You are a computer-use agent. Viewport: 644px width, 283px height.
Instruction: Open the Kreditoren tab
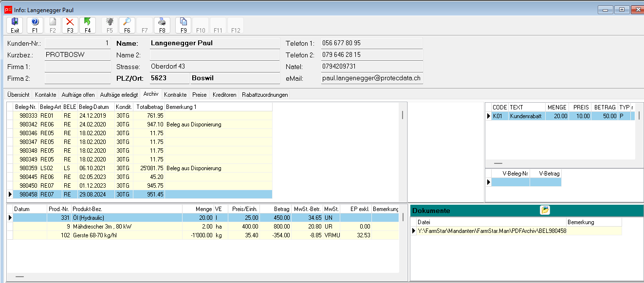coord(224,95)
